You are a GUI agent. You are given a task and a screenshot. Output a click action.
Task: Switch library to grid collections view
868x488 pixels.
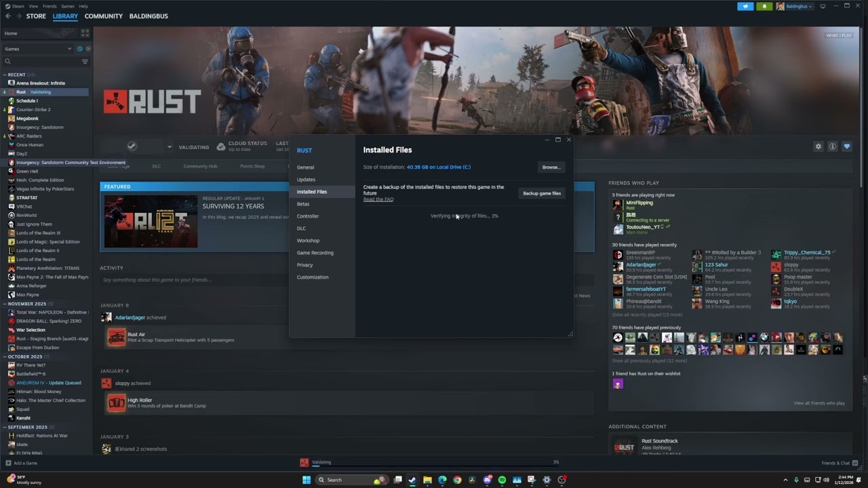(85, 33)
